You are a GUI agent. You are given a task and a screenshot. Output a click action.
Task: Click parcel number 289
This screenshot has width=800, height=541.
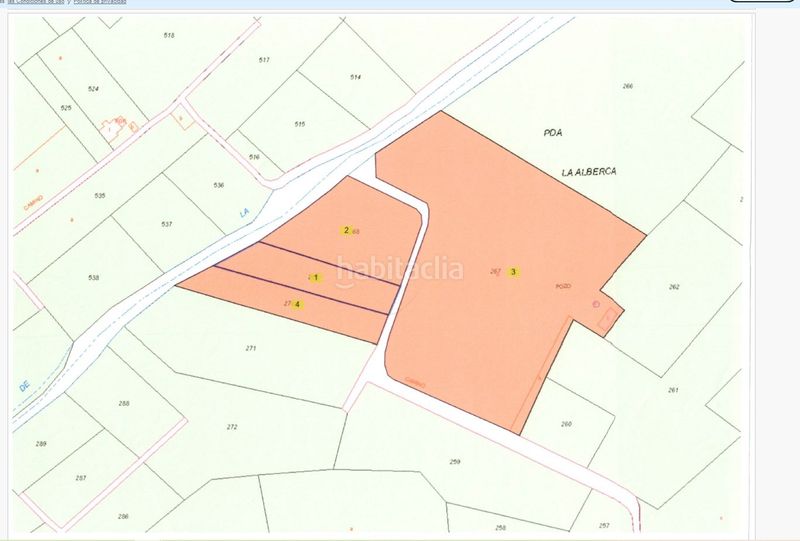(41, 444)
